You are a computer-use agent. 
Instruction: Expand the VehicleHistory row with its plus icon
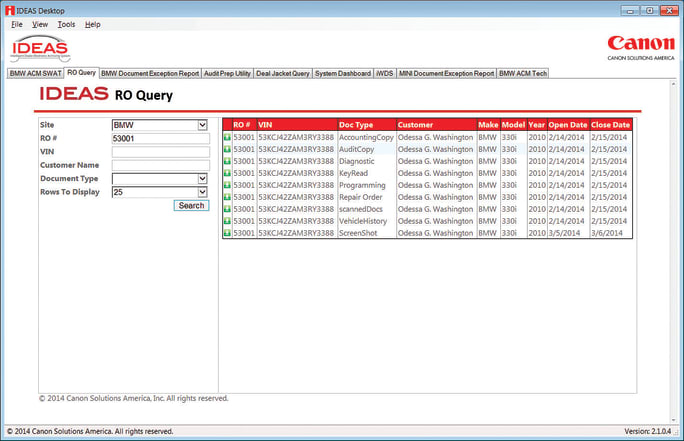pyautogui.click(x=226, y=221)
